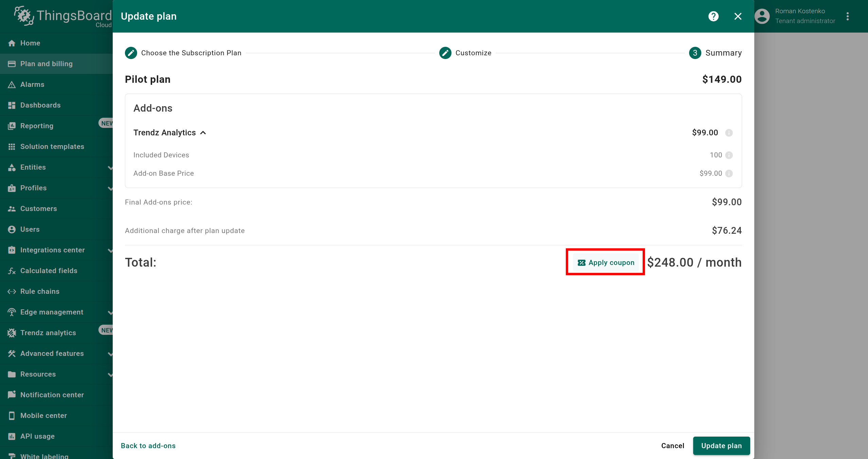This screenshot has height=459, width=868.
Task: Click the help question mark icon
Action: pos(713,16)
